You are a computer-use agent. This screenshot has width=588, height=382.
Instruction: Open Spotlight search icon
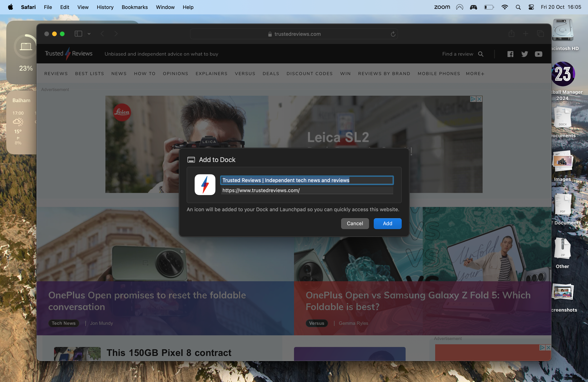tap(518, 7)
